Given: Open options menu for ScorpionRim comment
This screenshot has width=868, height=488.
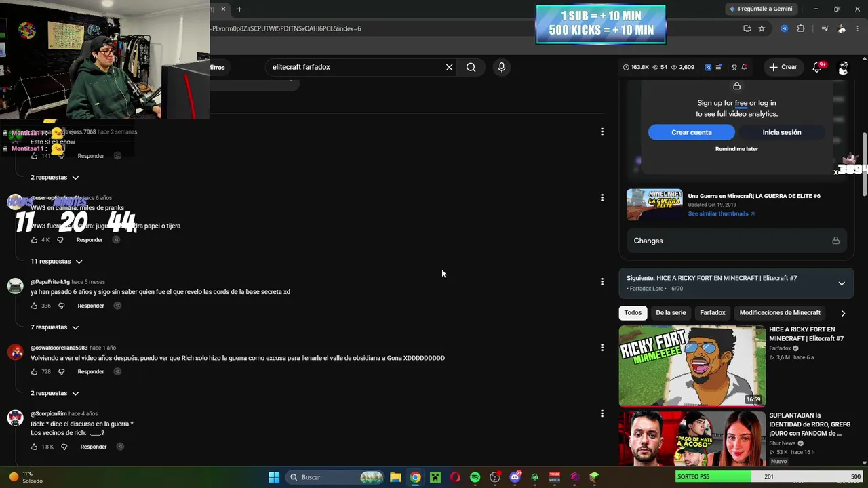Looking at the screenshot, I should tap(602, 413).
